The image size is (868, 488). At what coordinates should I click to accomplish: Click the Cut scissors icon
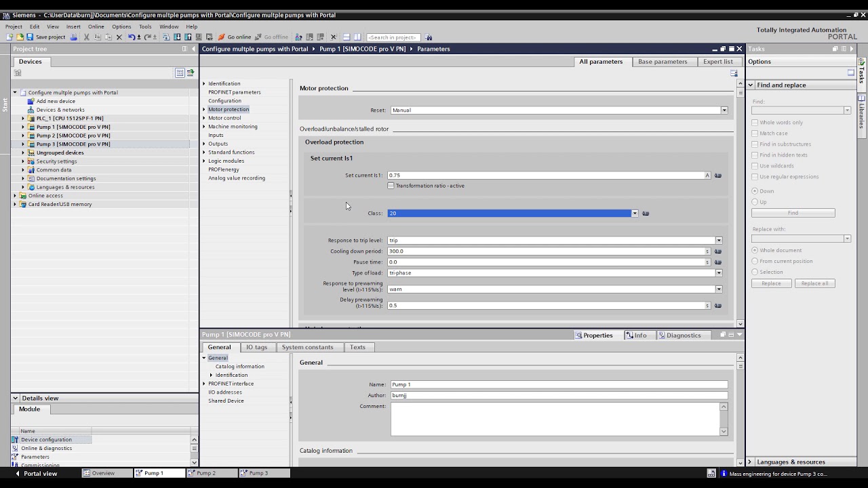pos(86,37)
